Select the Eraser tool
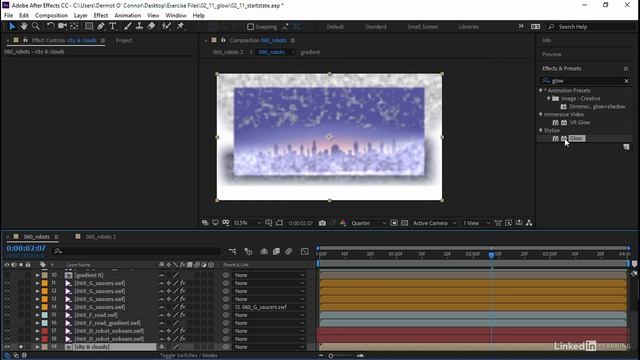The width and height of the screenshot is (640, 360). click(x=151, y=27)
